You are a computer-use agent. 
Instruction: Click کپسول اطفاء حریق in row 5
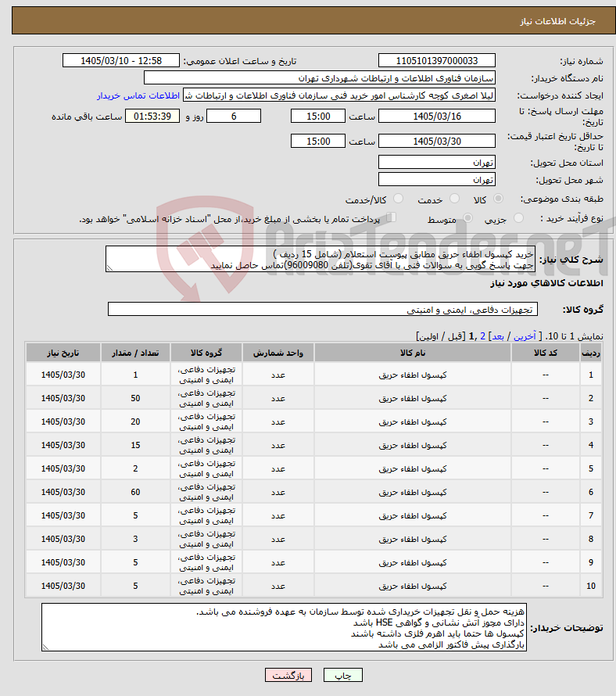click(x=413, y=469)
